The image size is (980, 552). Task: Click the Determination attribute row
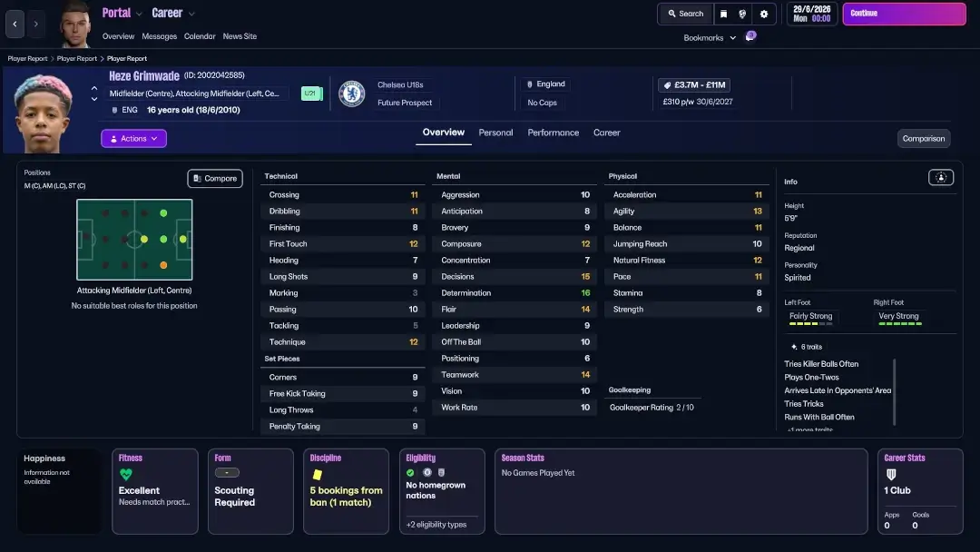(x=514, y=293)
